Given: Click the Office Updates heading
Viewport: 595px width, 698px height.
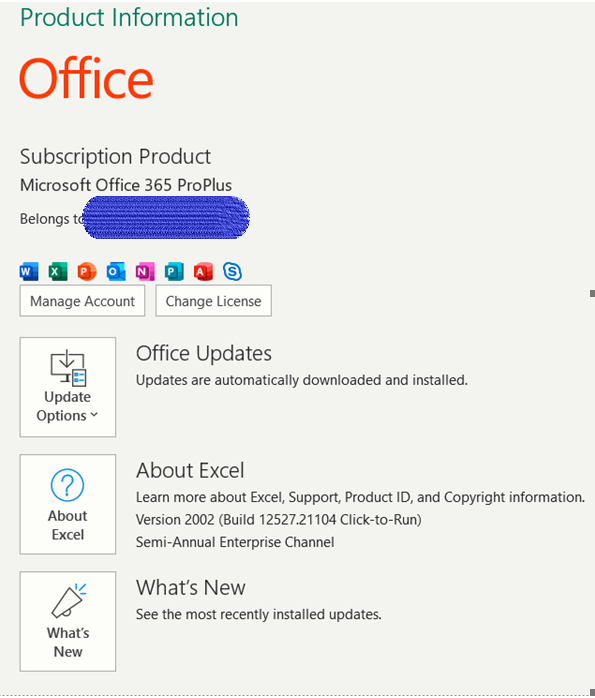Looking at the screenshot, I should tap(203, 354).
